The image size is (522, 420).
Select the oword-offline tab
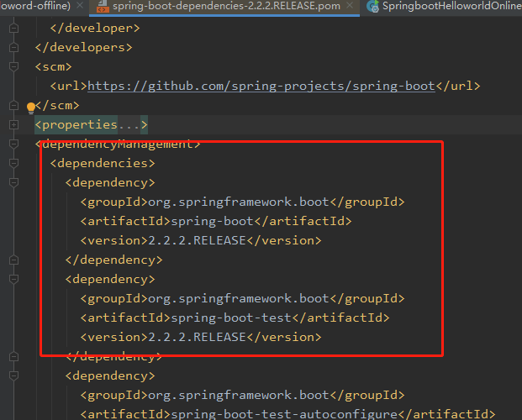[35, 6]
